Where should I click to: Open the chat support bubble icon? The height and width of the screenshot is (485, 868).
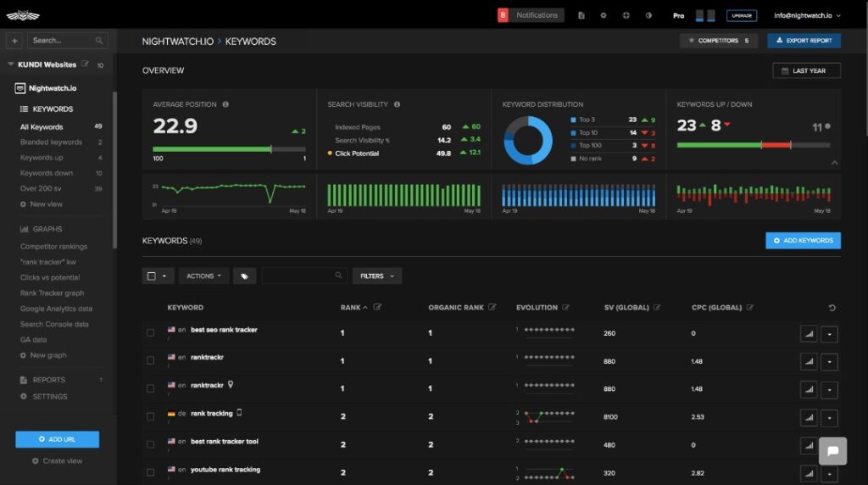point(832,451)
